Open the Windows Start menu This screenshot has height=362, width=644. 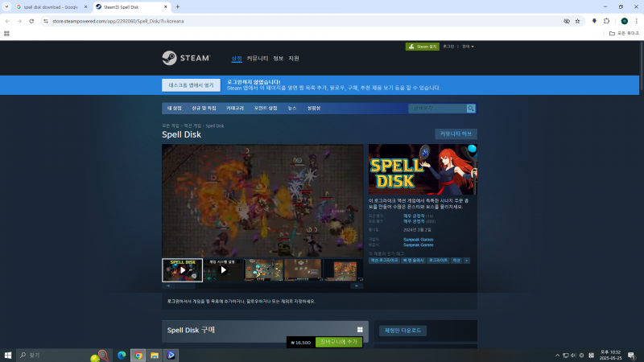pos(8,355)
